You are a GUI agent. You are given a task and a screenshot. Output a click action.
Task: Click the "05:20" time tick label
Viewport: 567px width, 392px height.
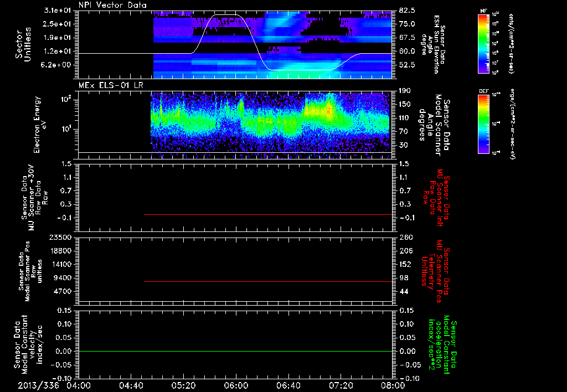coord(183,385)
